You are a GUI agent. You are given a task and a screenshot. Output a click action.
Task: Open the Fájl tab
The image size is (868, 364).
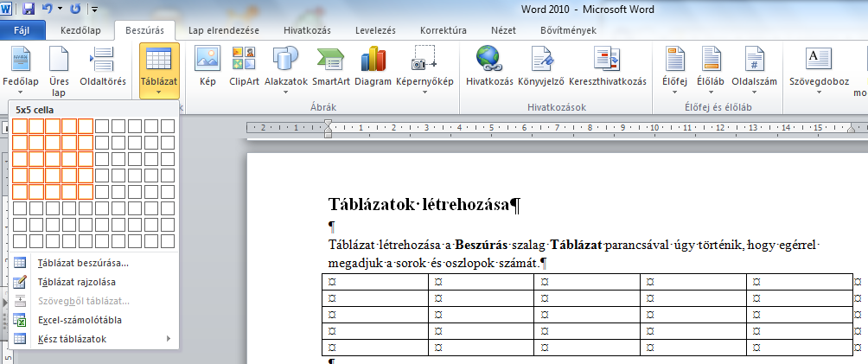tap(21, 30)
